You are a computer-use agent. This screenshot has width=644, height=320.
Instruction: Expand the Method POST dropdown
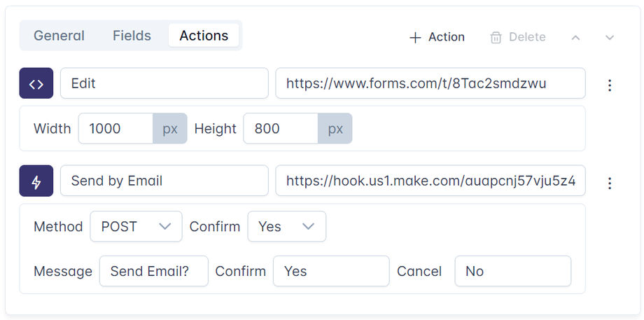(x=136, y=227)
